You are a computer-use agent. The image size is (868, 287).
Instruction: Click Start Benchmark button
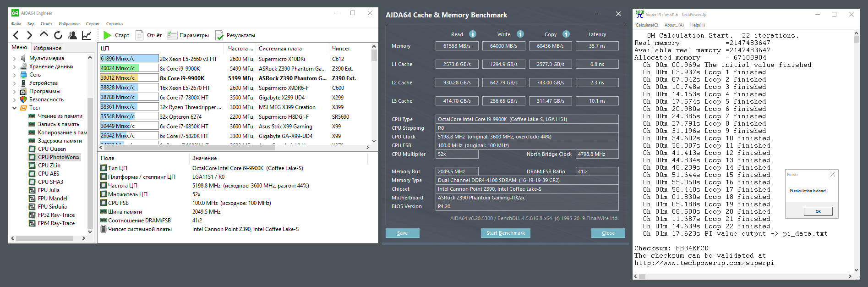506,233
